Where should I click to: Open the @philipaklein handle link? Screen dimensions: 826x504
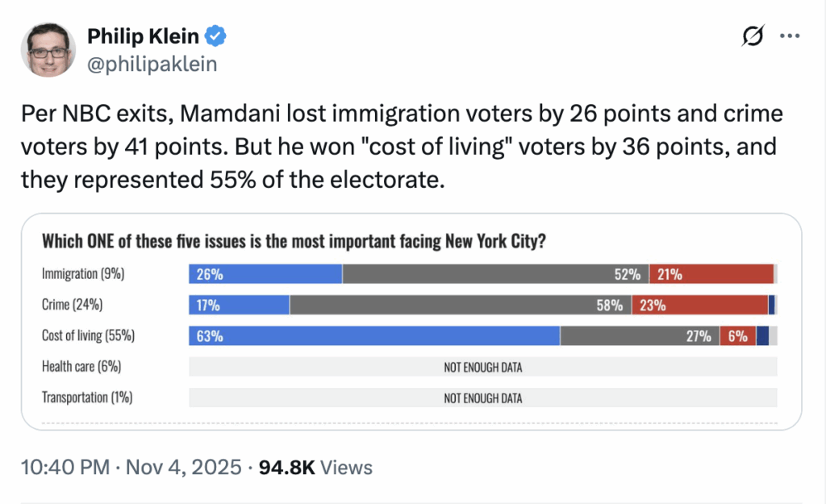pyautogui.click(x=152, y=65)
